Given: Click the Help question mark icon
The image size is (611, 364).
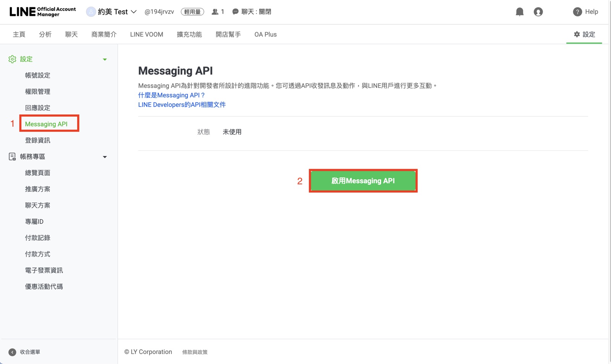Looking at the screenshot, I should 577,12.
